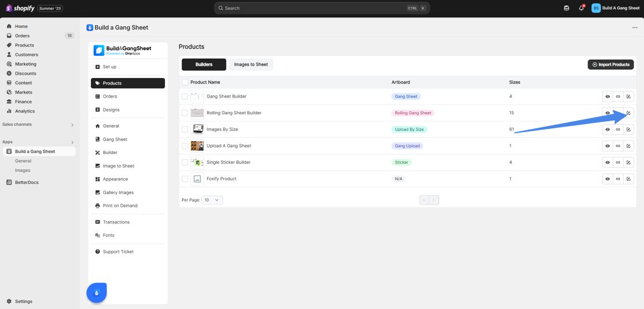The width and height of the screenshot is (644, 309).
Task: Open the store account menu
Action: pos(615,8)
